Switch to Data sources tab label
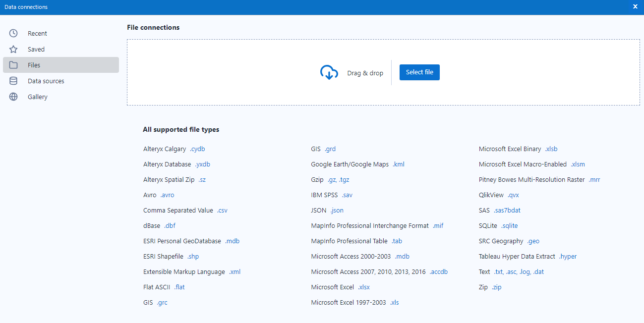644x323 pixels. [x=46, y=81]
